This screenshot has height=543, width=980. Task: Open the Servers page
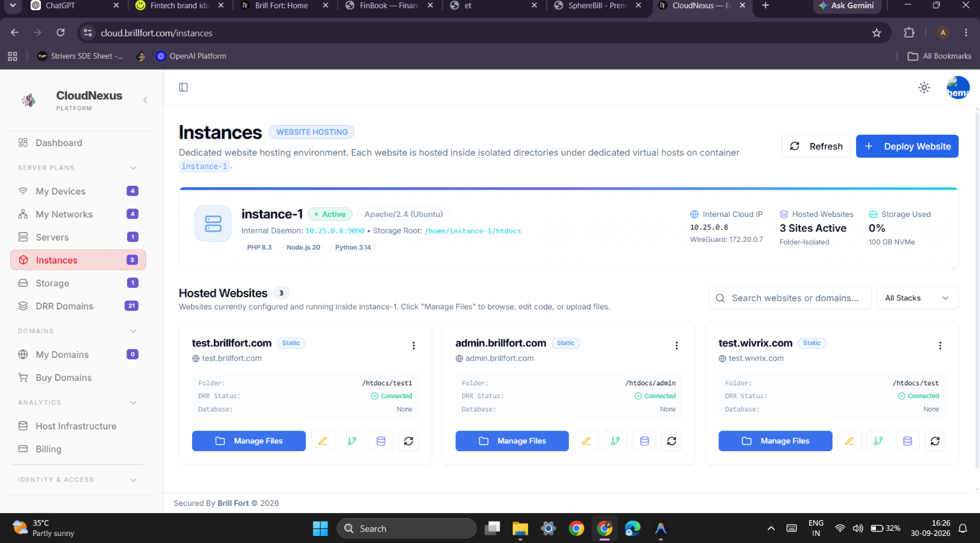(x=78, y=237)
